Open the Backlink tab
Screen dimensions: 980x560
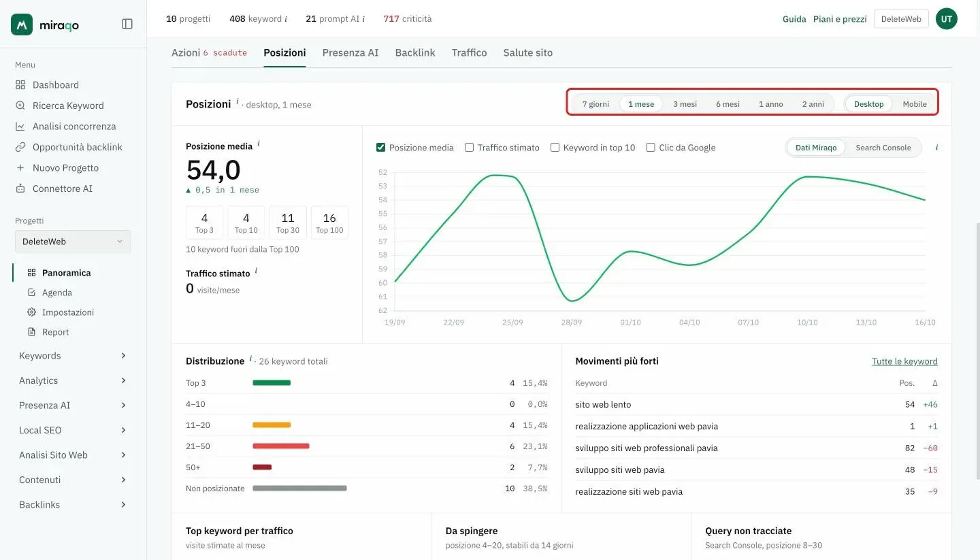(415, 52)
